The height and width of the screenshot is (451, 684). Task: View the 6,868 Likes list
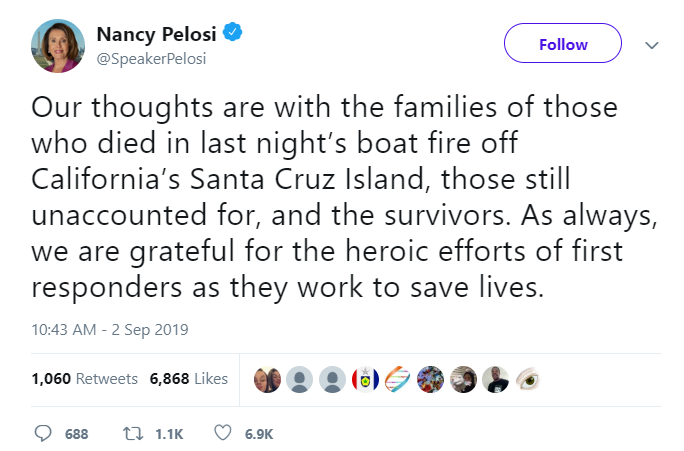coord(189,379)
